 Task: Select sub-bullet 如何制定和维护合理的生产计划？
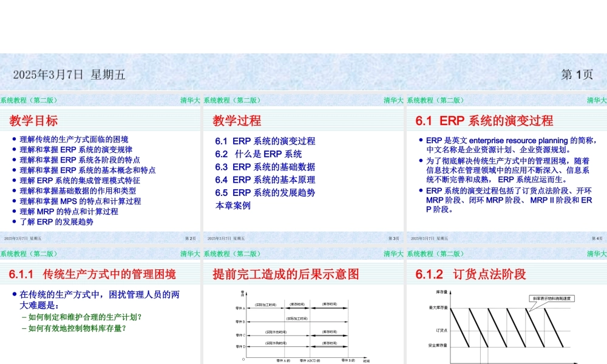85,317
